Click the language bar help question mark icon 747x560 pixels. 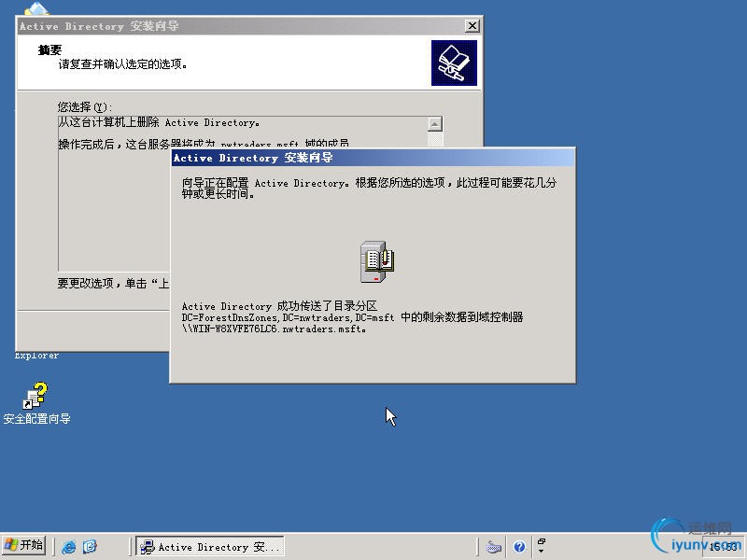click(519, 547)
